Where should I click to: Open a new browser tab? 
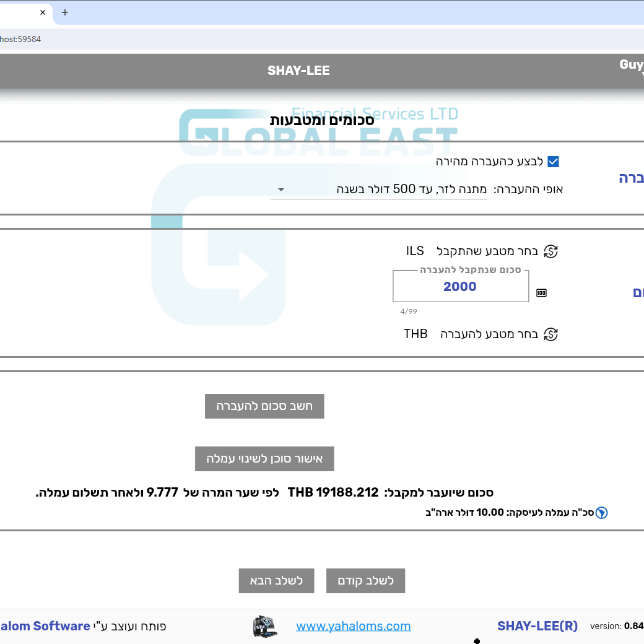coord(65,12)
